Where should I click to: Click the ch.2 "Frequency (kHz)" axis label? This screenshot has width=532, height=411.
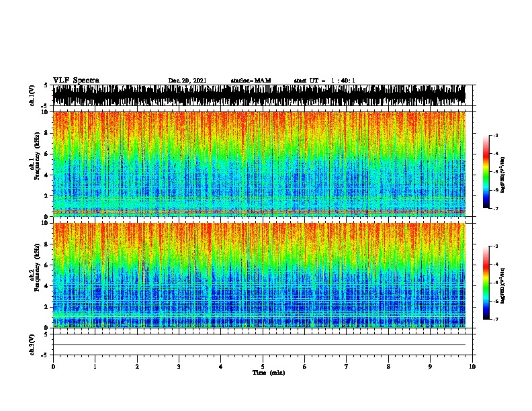point(37,267)
